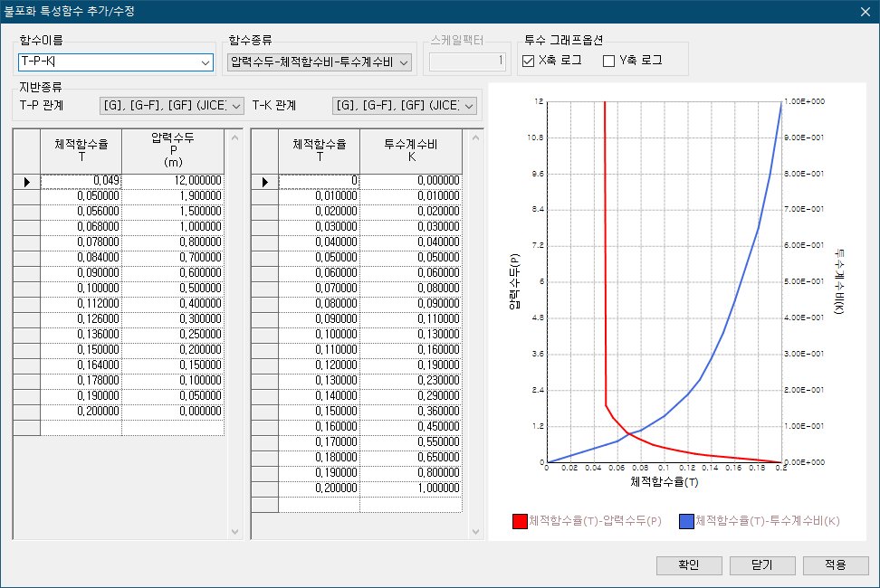Uncheck the X축 로그 checkbox
This screenshot has width=880, height=588.
click(530, 62)
